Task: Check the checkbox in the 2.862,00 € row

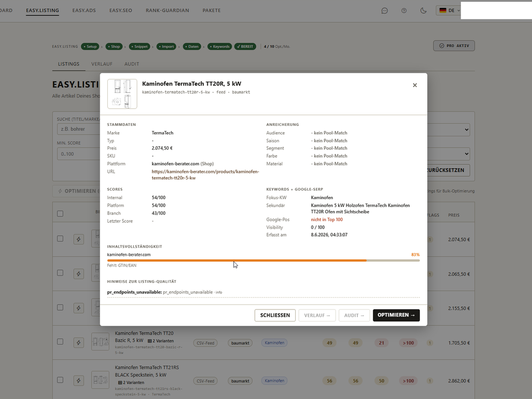Action: pyautogui.click(x=60, y=380)
